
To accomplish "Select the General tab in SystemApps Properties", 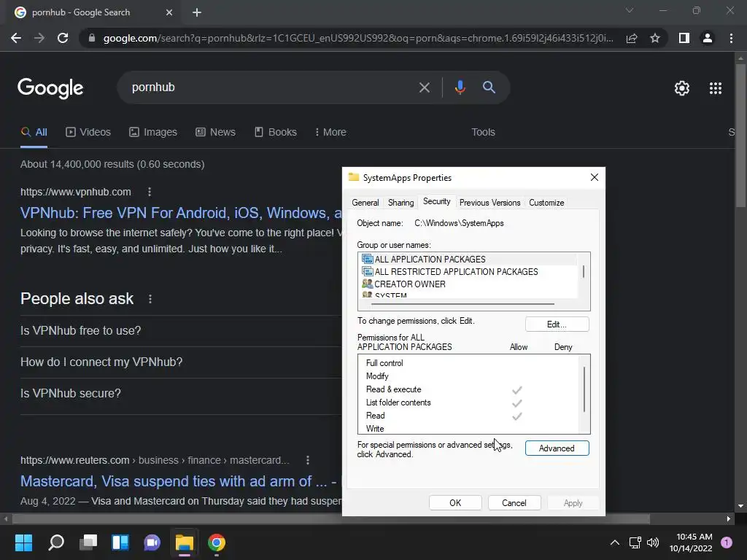I will tap(365, 203).
